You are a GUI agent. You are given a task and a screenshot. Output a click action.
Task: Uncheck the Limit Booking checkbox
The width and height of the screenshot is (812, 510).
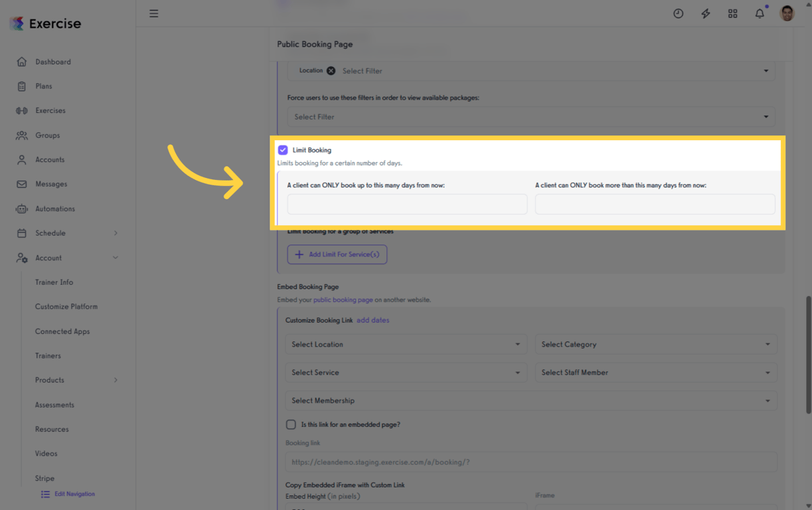point(283,150)
